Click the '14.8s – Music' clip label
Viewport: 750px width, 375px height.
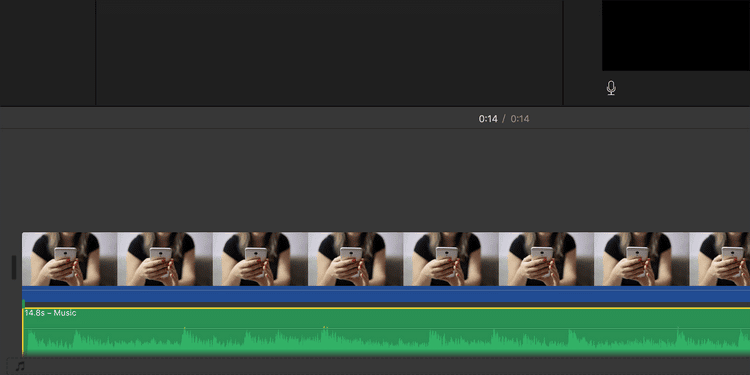(x=50, y=313)
